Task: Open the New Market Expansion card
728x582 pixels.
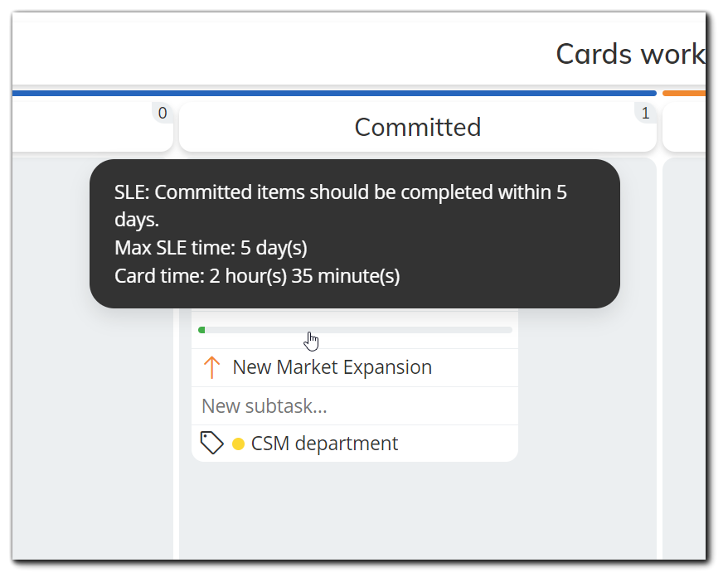Action: (332, 366)
